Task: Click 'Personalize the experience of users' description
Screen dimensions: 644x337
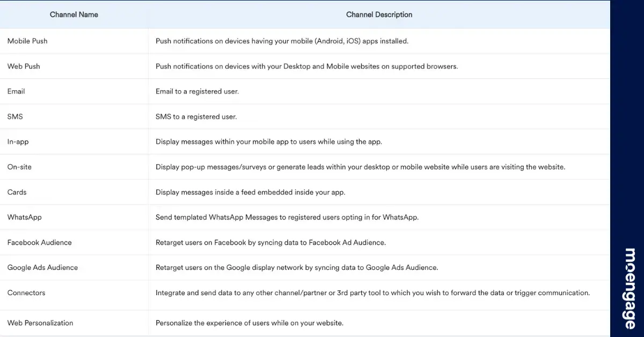Action: 249,323
